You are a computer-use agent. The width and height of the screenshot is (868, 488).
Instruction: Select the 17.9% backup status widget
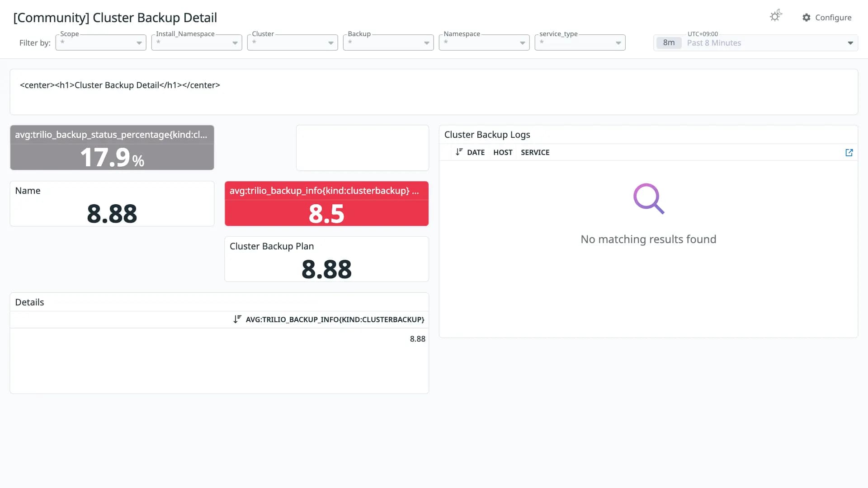pos(112,148)
